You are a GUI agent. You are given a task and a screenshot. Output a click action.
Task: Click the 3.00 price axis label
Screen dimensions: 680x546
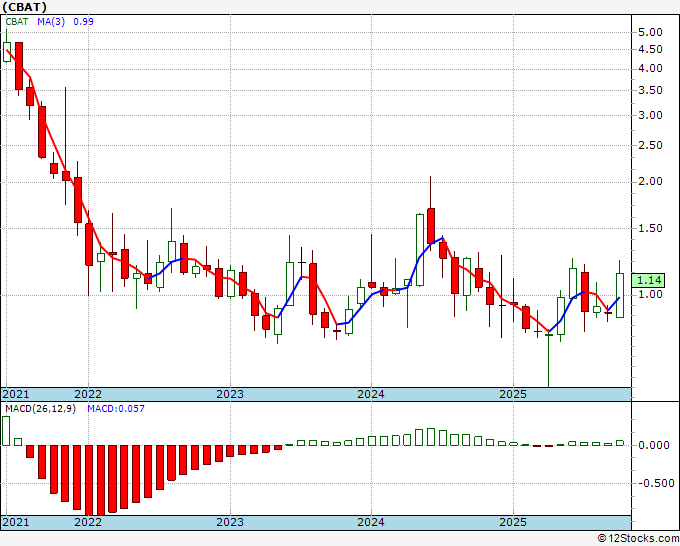point(650,115)
